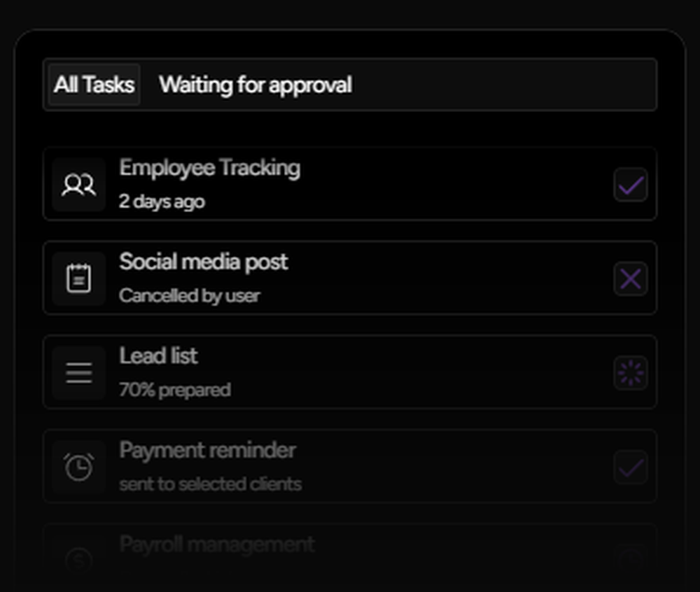Toggle the Employee Tracking completion checkbox
This screenshot has height=592, width=700.
point(630,184)
